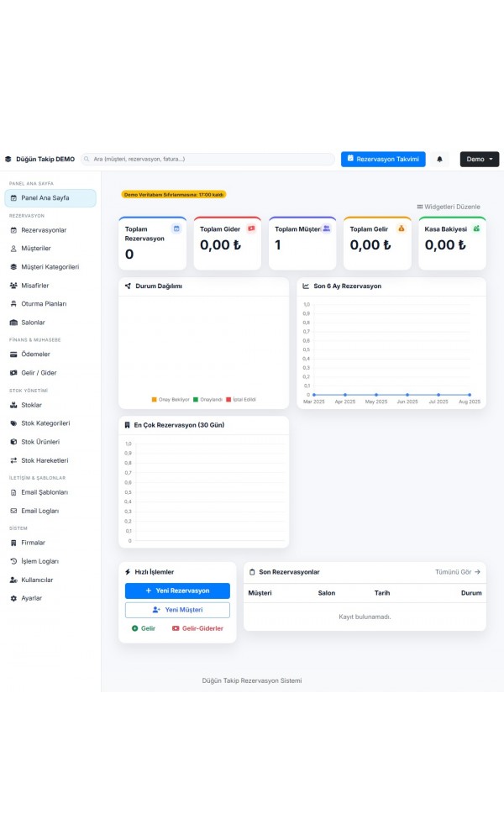Click the Düğün Takip DEMO logo icon

pyautogui.click(x=8, y=159)
